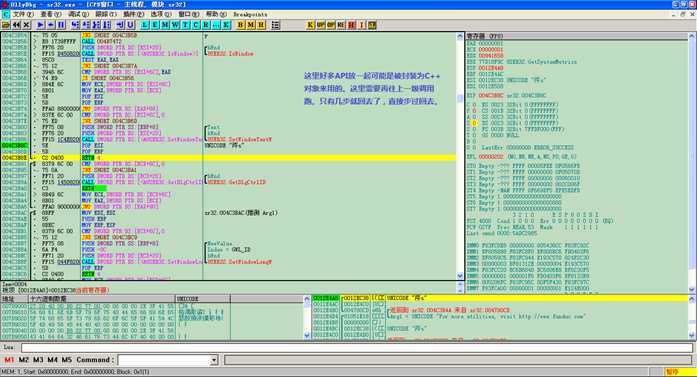Click dump pane scroll down arrow

click(306, 335)
